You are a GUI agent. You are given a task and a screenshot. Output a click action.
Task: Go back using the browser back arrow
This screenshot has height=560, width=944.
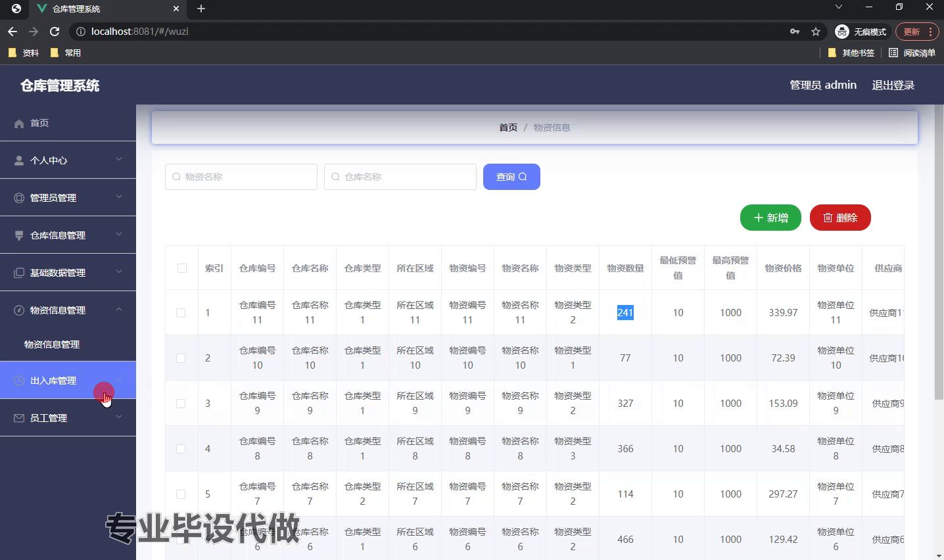(12, 32)
